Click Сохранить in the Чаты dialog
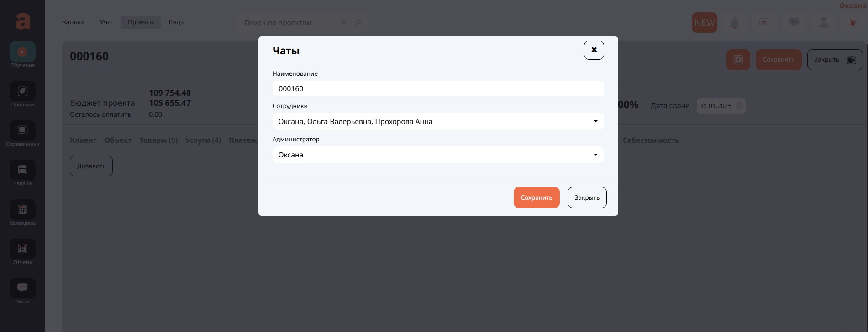This screenshot has width=868, height=332. 536,197
